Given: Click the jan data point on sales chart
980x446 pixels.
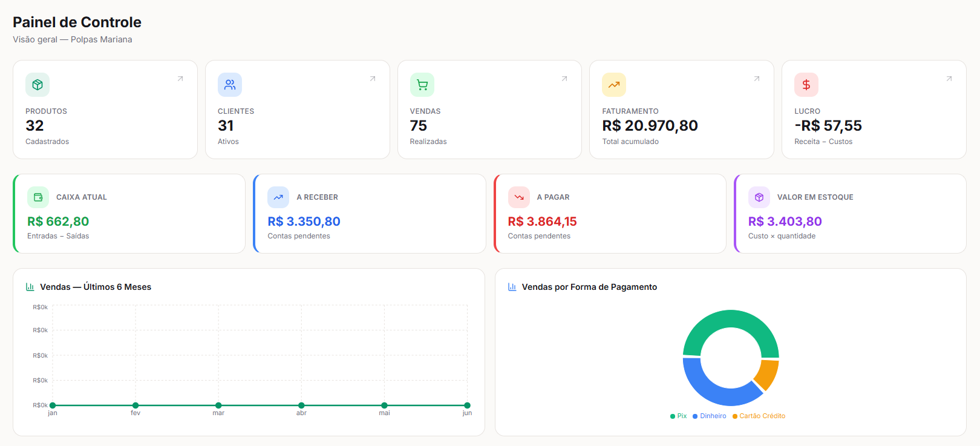Looking at the screenshot, I should tap(53, 405).
